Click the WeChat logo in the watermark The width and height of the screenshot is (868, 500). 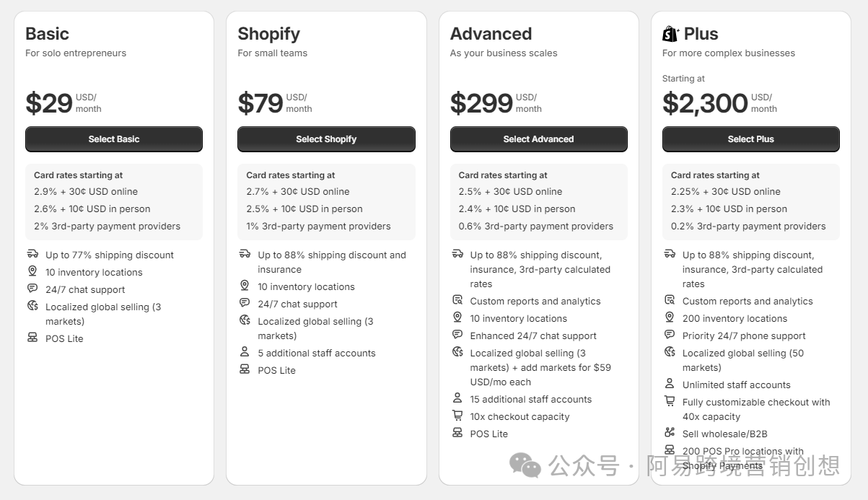coord(525,465)
